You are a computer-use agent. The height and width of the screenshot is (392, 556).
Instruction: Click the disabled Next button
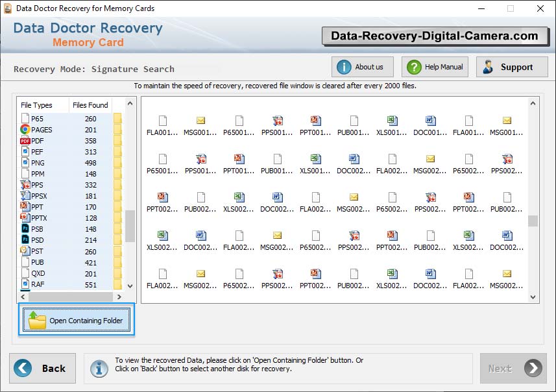tap(513, 368)
